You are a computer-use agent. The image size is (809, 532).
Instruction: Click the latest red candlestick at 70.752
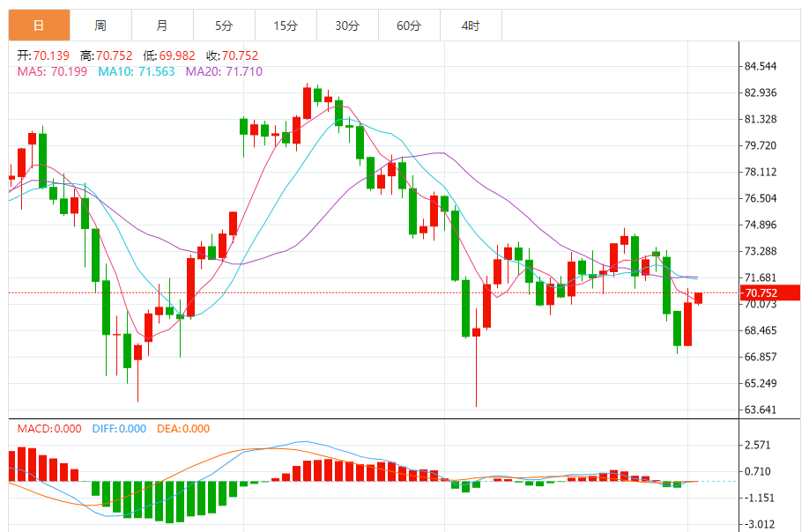pos(699,298)
